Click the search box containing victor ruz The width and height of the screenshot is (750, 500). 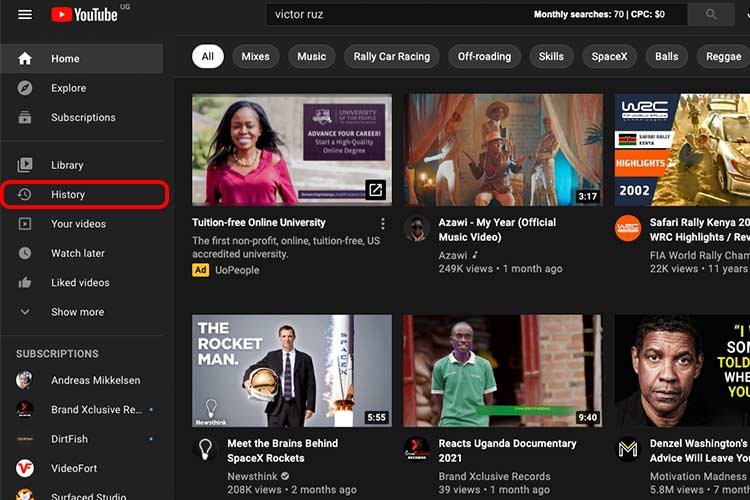click(476, 14)
